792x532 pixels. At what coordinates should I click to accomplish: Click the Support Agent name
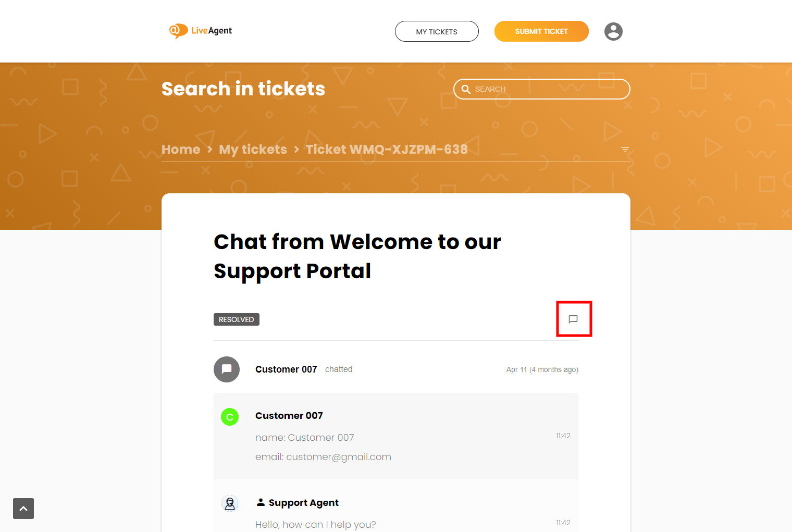[x=303, y=503]
